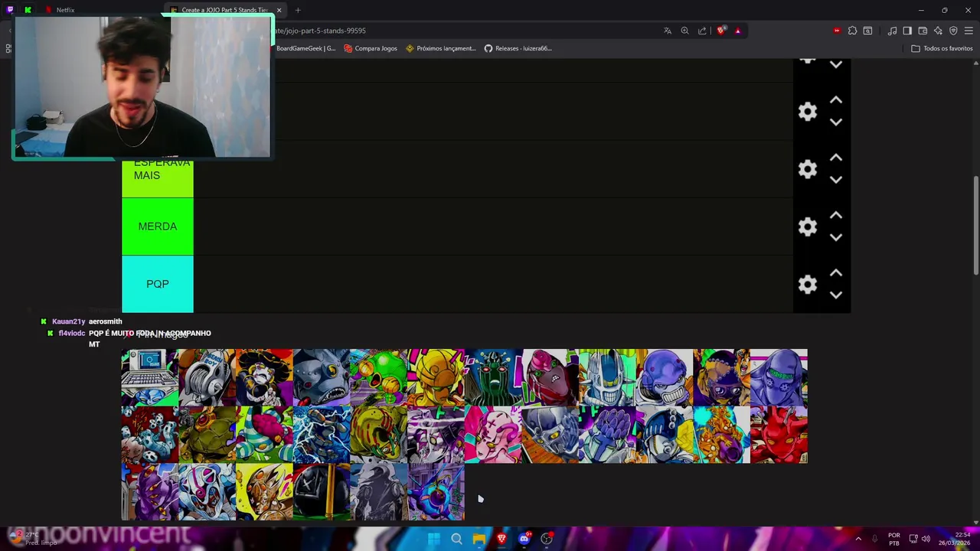The height and width of the screenshot is (551, 980).
Task: Open Windows taskbar search
Action: [456, 539]
